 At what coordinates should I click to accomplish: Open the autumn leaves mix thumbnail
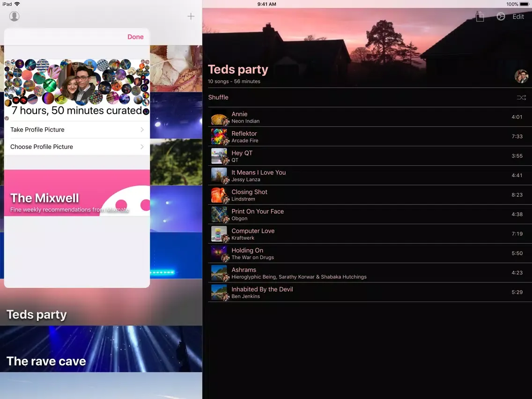[x=176, y=69]
